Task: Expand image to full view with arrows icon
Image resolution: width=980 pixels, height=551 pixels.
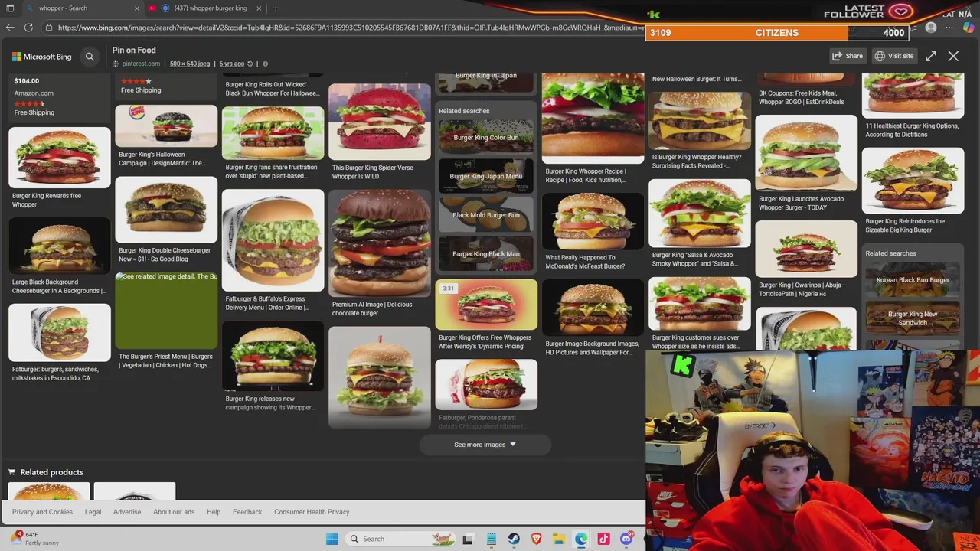Action: click(931, 56)
